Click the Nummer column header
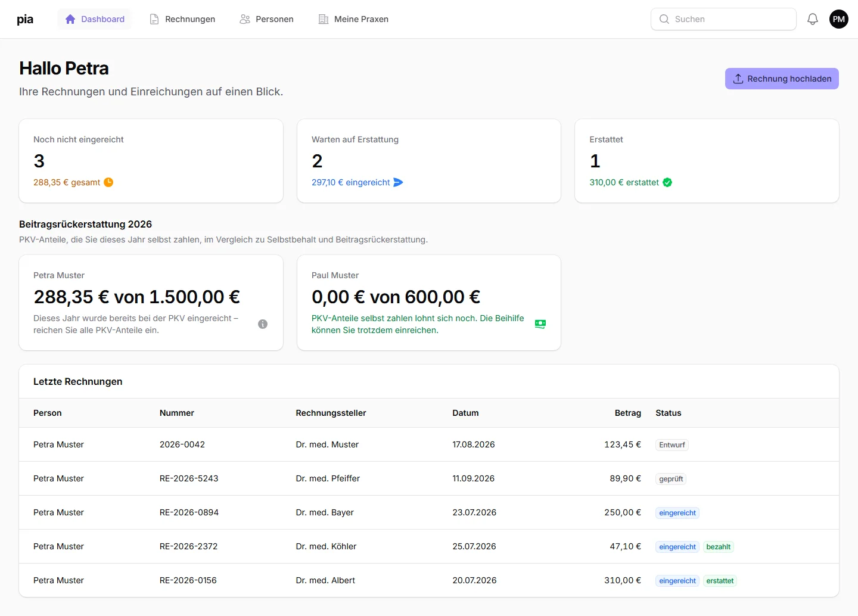Screen dimensions: 858x616 [177, 413]
